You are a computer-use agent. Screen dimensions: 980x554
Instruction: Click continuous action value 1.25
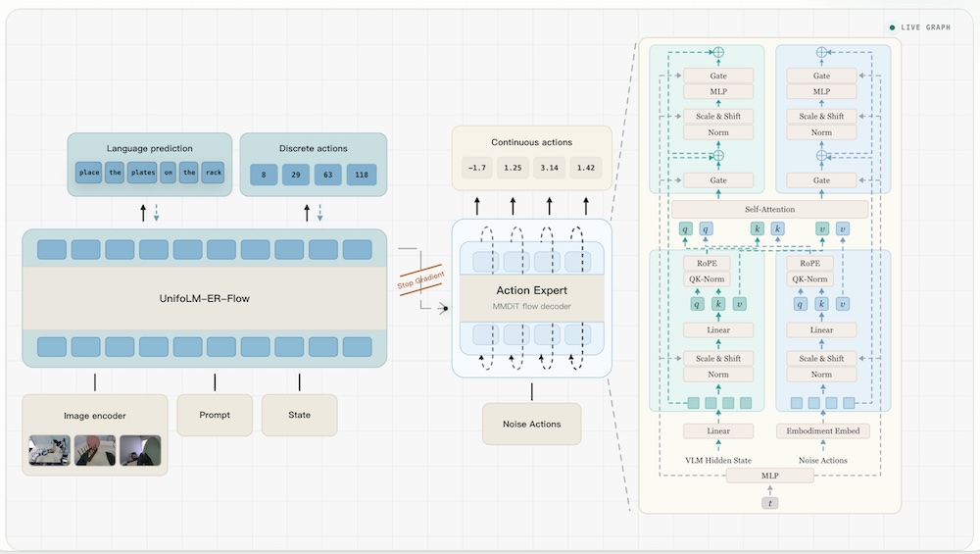tap(513, 168)
